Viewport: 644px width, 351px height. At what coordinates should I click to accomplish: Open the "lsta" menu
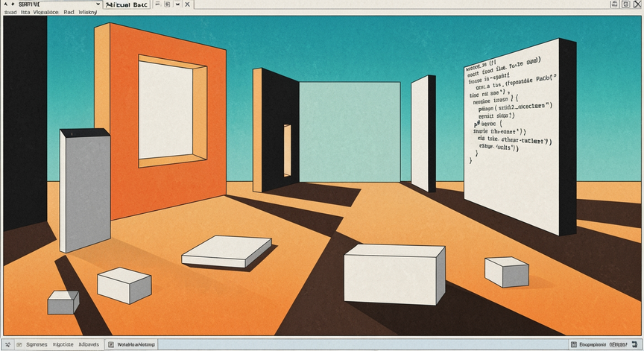(25, 13)
